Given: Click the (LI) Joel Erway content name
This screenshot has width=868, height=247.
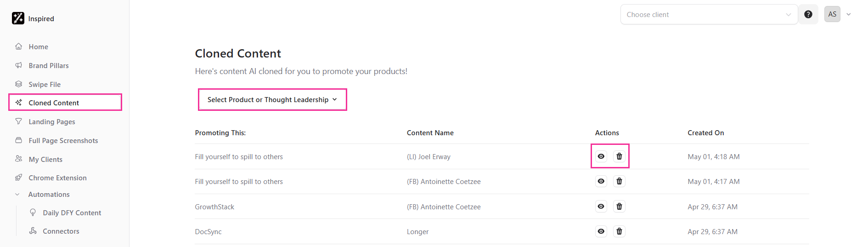Looking at the screenshot, I should click(428, 157).
